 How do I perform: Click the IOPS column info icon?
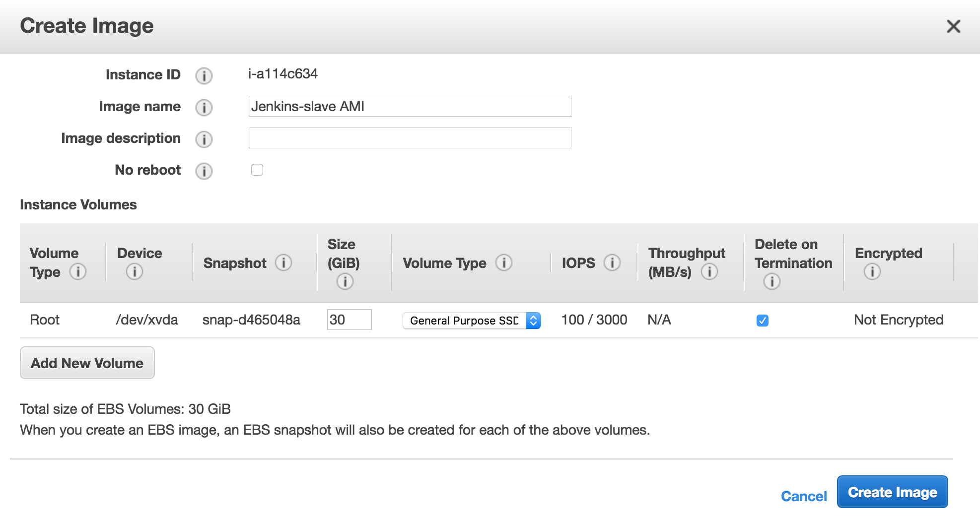pyautogui.click(x=612, y=262)
